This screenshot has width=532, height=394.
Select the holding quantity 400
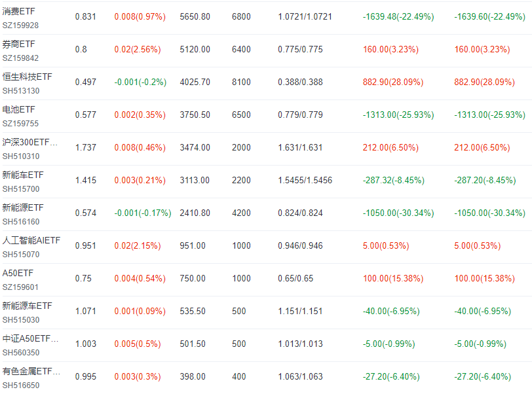[x=239, y=377]
